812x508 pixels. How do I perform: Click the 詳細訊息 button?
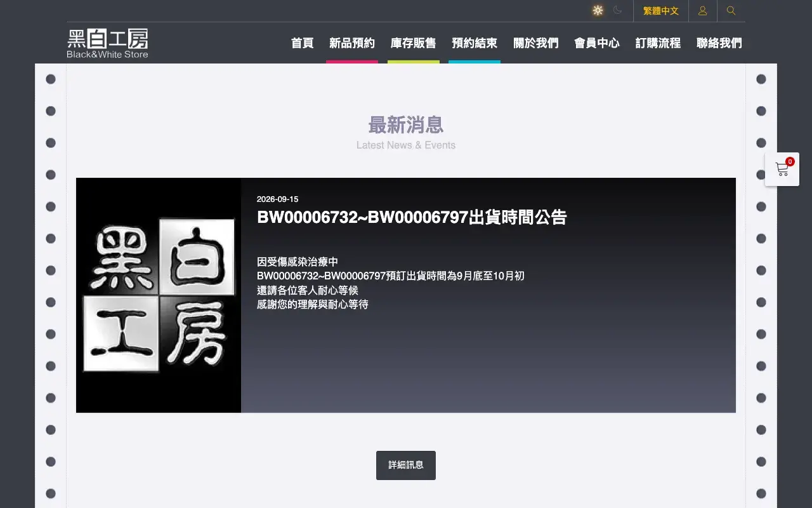click(406, 465)
